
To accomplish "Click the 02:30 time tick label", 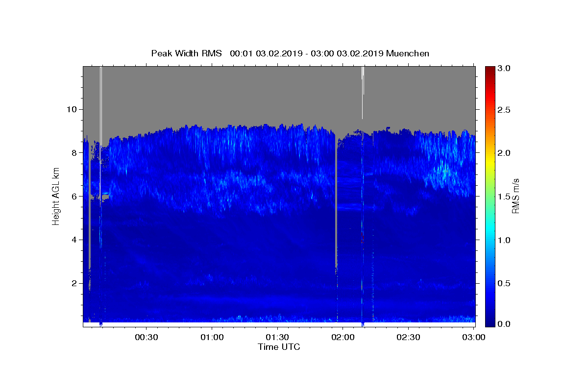I will tap(408, 338).
